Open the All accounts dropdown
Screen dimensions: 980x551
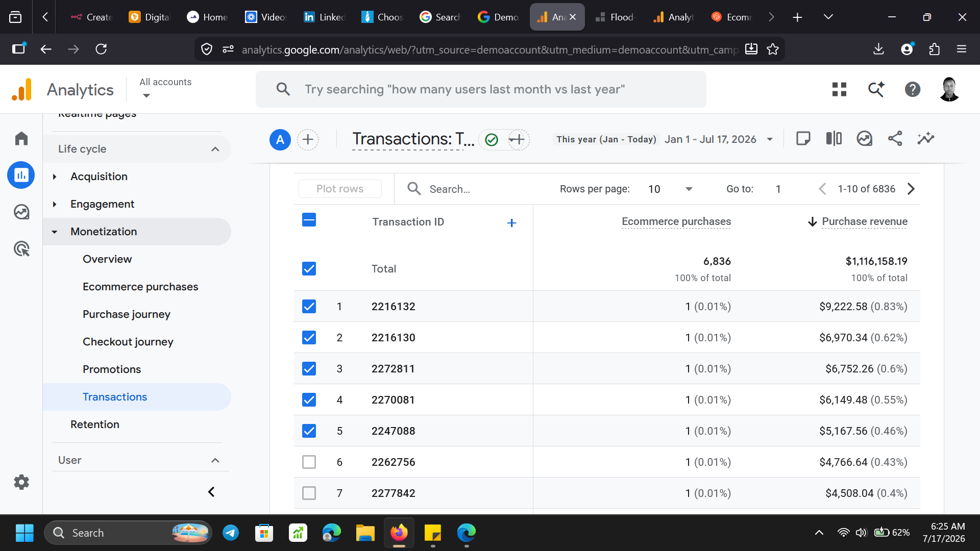(165, 88)
